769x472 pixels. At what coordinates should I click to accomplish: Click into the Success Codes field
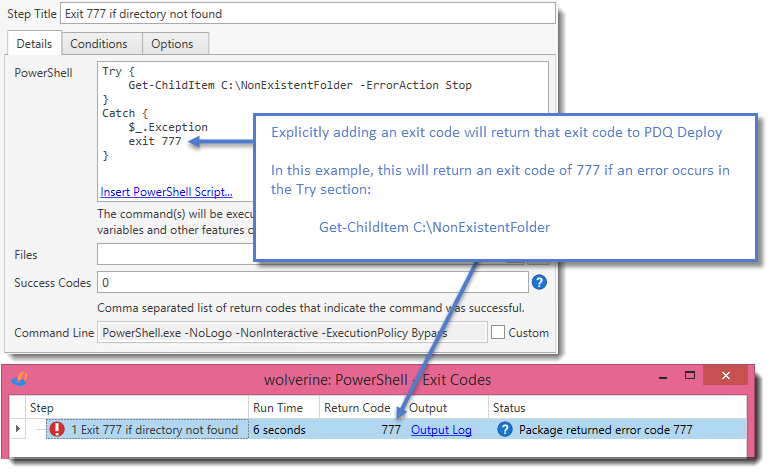(312, 283)
